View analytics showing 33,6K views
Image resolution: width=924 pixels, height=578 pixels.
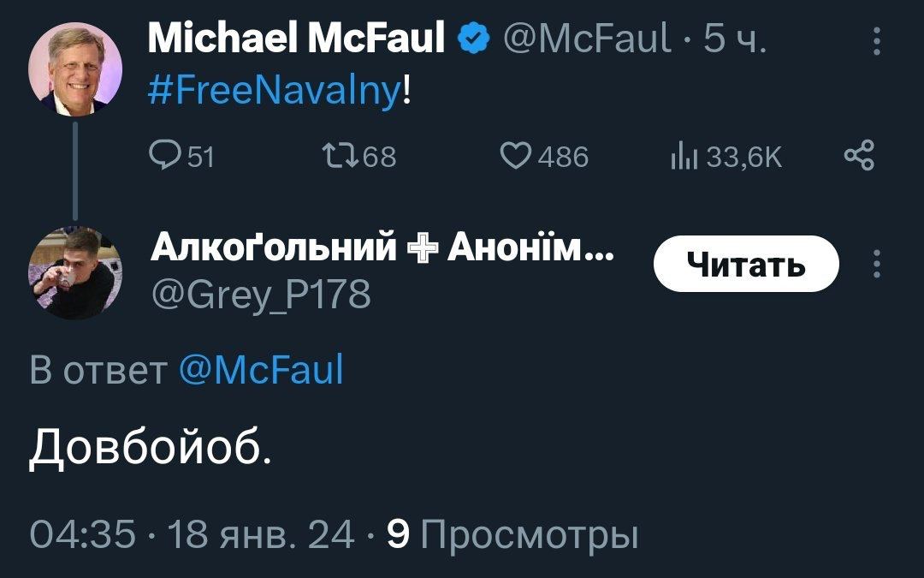click(682, 156)
